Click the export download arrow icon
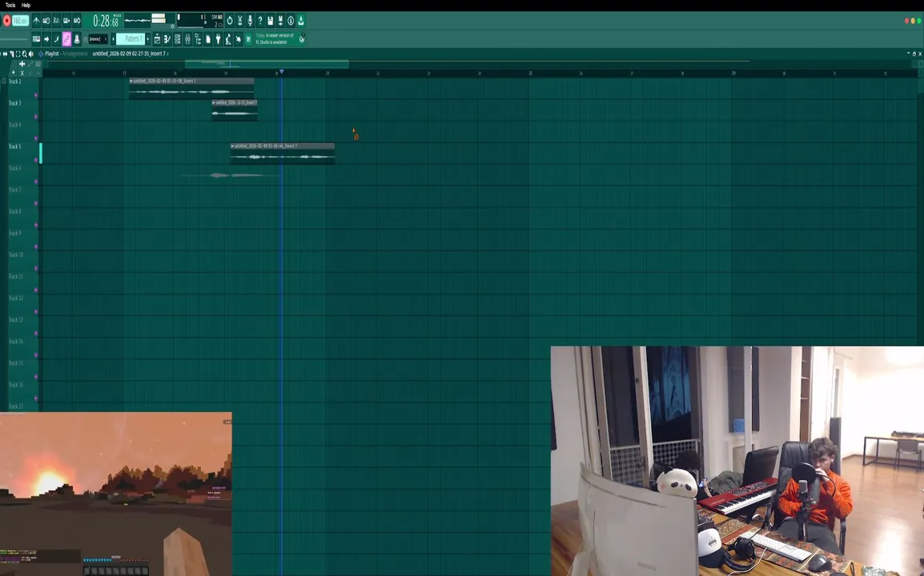The width and height of the screenshot is (924, 576). coord(301,21)
